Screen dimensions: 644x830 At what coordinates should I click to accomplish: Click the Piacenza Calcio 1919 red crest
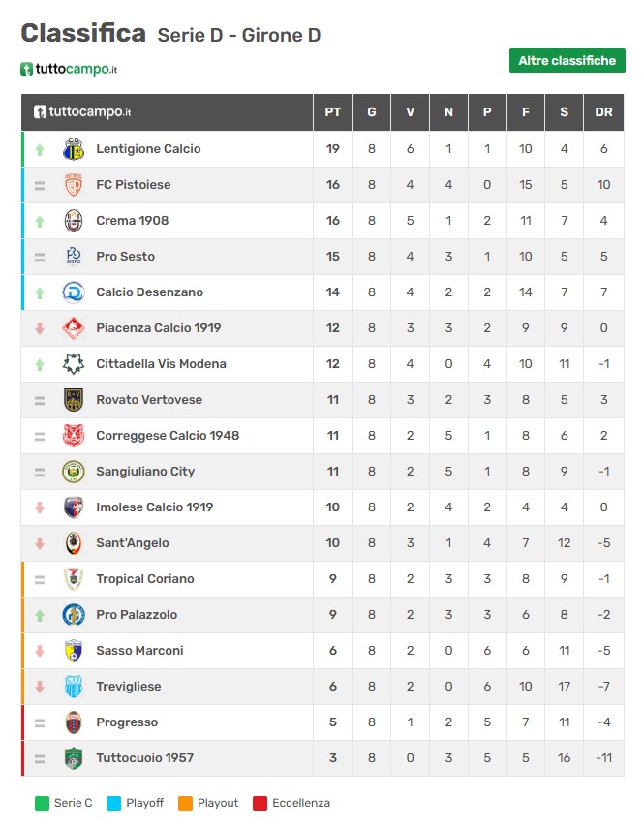pyautogui.click(x=74, y=328)
